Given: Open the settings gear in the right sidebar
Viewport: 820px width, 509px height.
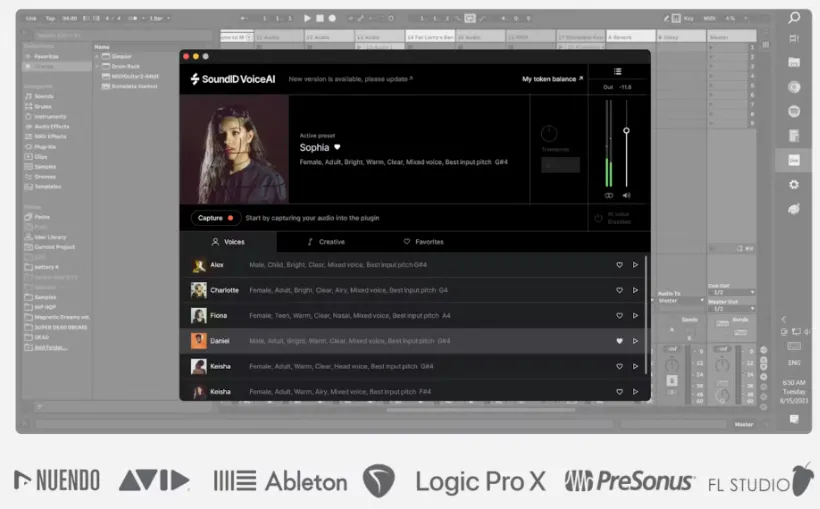Looking at the screenshot, I should (794, 185).
